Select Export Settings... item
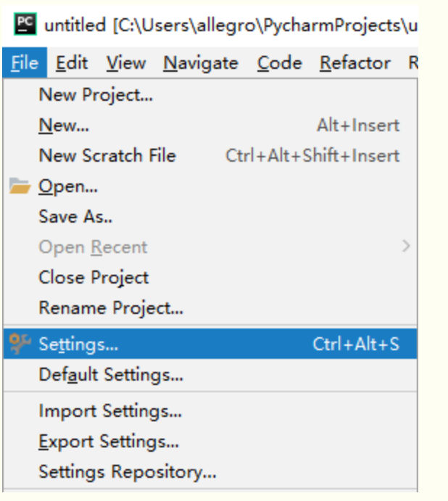 [108, 442]
